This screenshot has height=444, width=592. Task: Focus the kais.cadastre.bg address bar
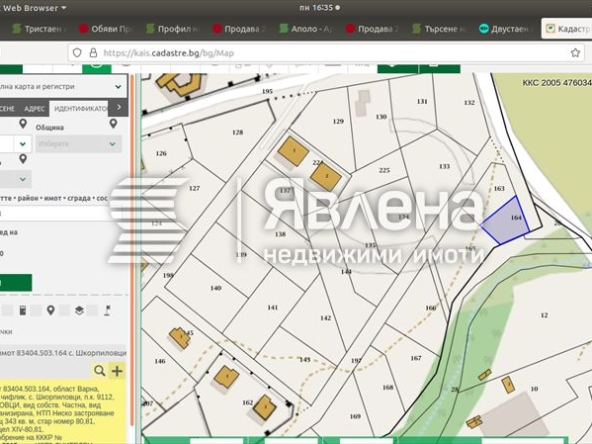pos(327,53)
